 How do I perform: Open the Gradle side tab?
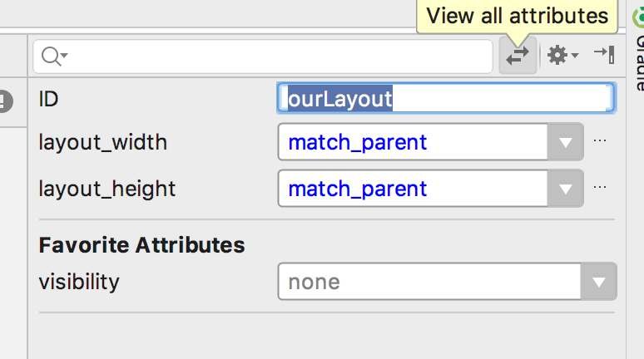[639, 63]
